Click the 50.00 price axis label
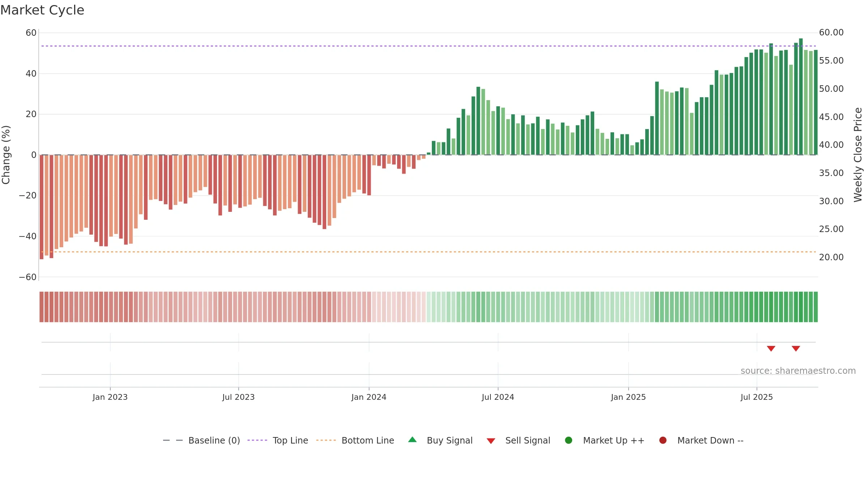The height and width of the screenshot is (488, 868). (831, 89)
